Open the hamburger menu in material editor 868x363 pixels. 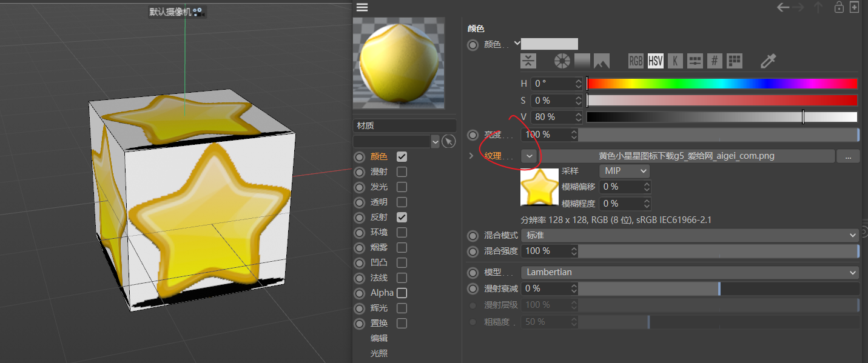click(362, 7)
